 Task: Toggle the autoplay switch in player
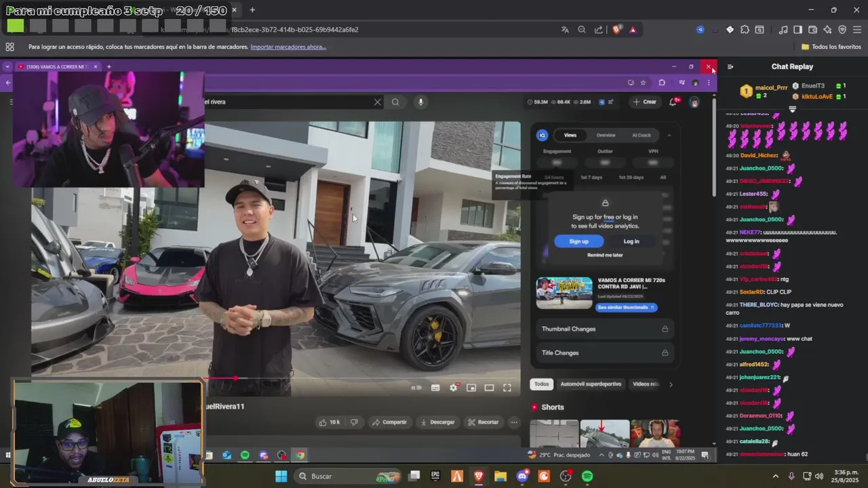(416, 388)
